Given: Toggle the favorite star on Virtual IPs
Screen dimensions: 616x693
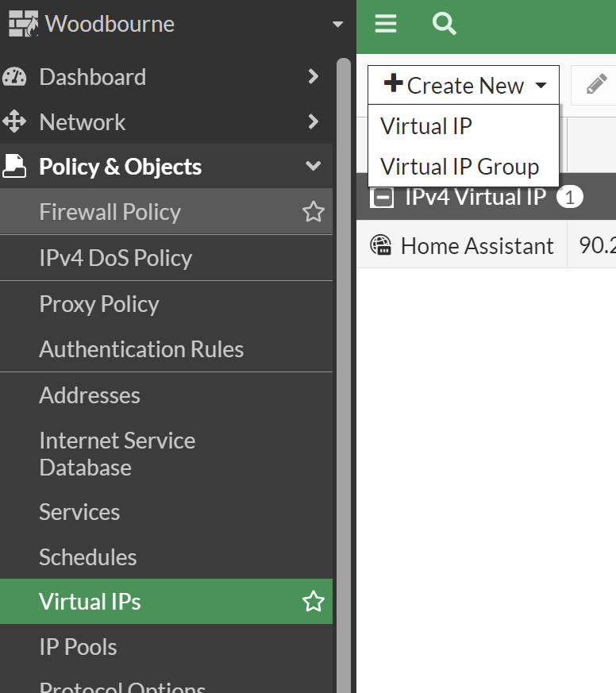Looking at the screenshot, I should point(313,601).
